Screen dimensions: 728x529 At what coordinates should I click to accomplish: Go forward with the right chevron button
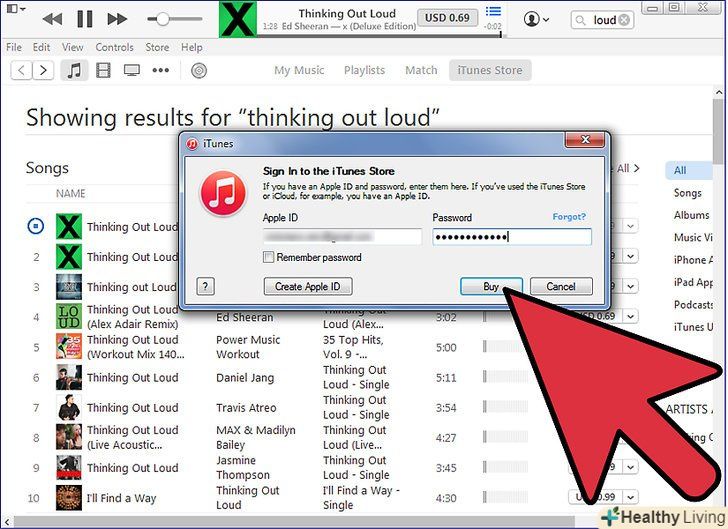(43, 71)
